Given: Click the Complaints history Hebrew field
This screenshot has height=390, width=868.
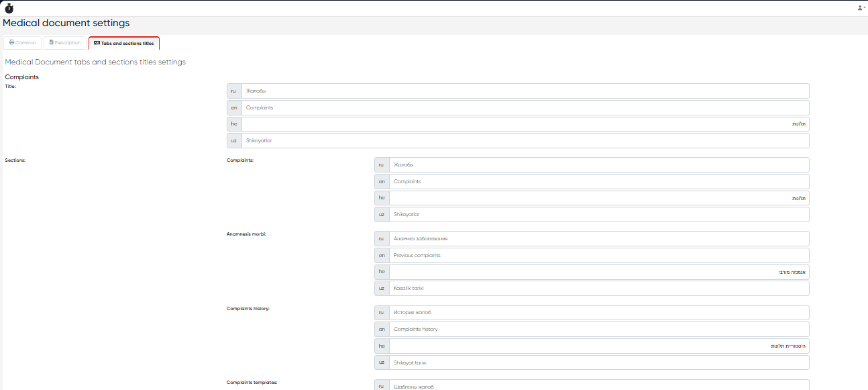Looking at the screenshot, I should (598, 346).
